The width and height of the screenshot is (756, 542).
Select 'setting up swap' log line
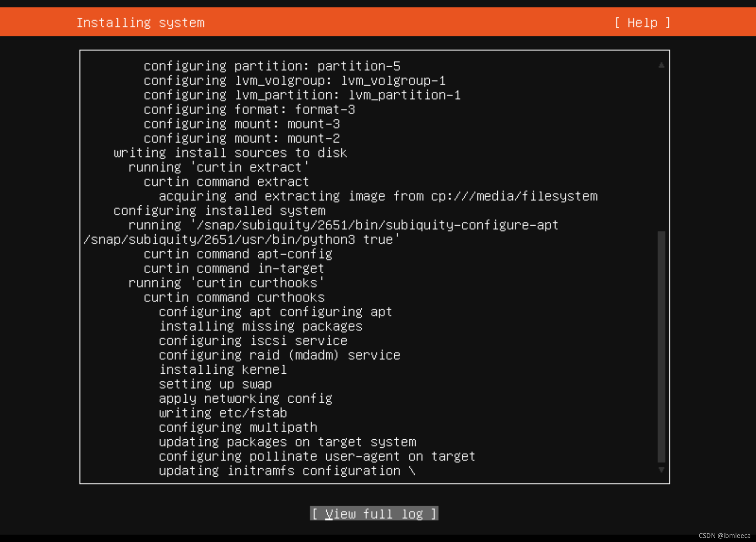(x=215, y=384)
